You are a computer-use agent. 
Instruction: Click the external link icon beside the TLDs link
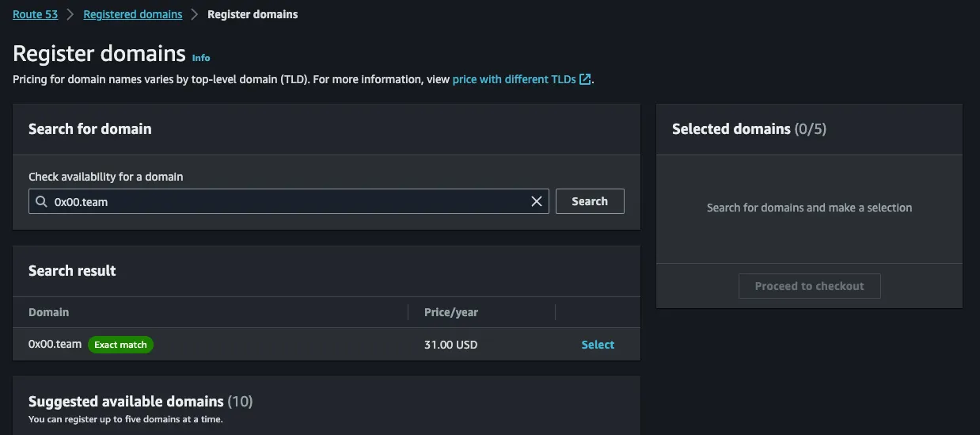pos(585,79)
